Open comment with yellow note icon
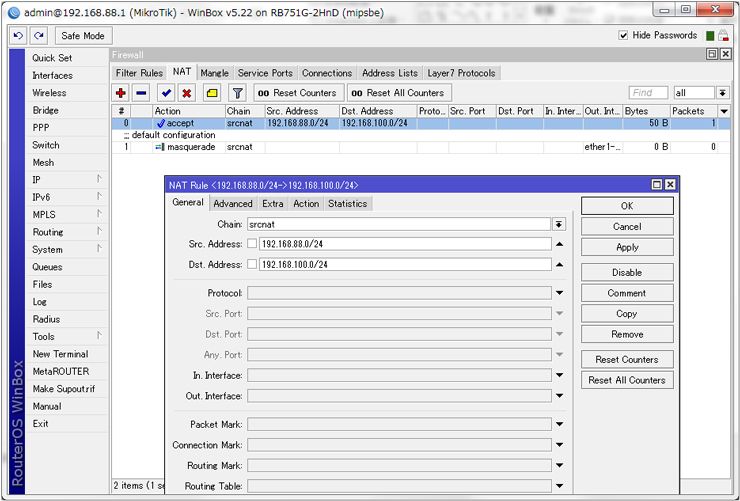This screenshot has height=501, width=740. [212, 93]
